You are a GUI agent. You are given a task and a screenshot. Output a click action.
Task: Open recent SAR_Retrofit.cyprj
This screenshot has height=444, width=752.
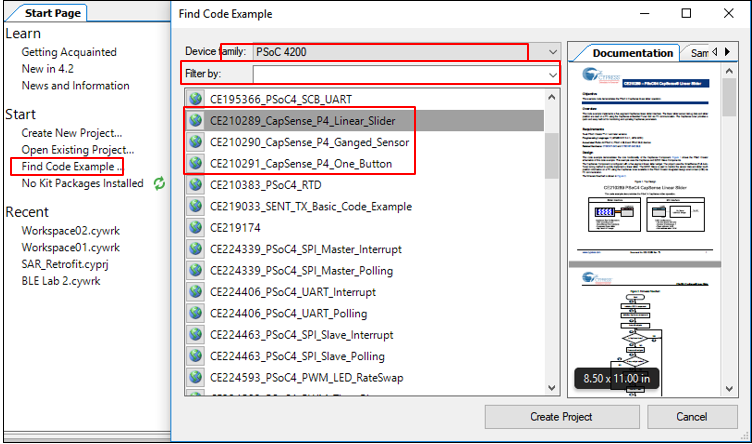[x=65, y=264]
